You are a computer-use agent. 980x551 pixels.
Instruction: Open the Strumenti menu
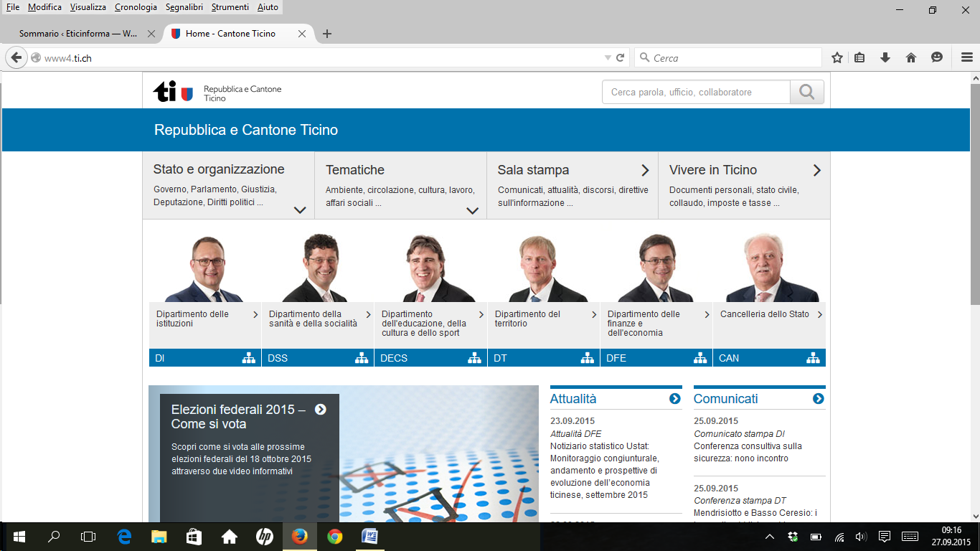click(x=230, y=7)
